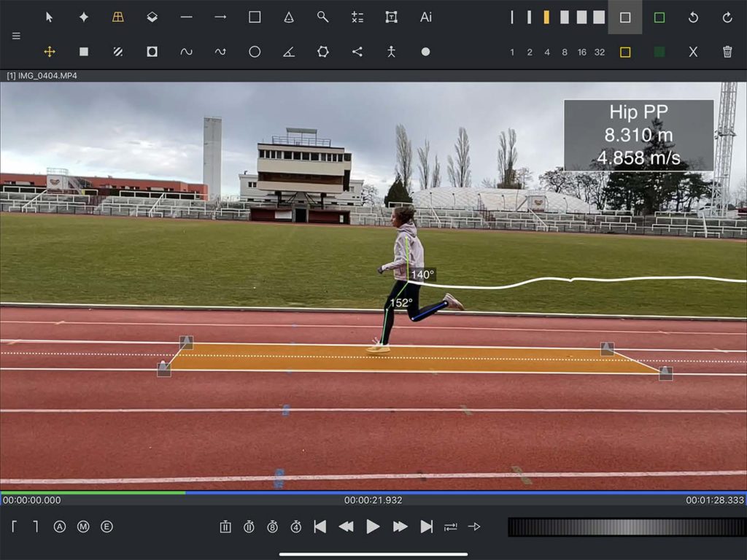The image size is (747, 560).
Task: Select the share node tool
Action: pyautogui.click(x=357, y=52)
